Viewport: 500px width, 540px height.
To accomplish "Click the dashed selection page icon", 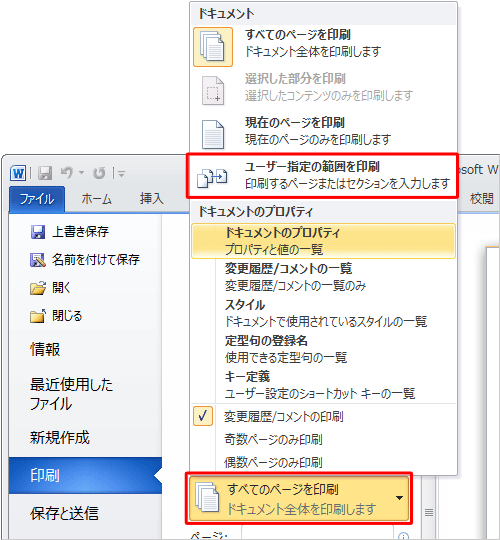I will [213, 91].
